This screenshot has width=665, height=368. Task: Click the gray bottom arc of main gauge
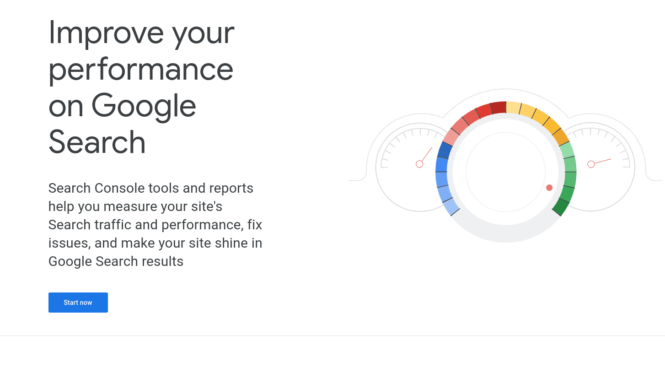tap(505, 231)
